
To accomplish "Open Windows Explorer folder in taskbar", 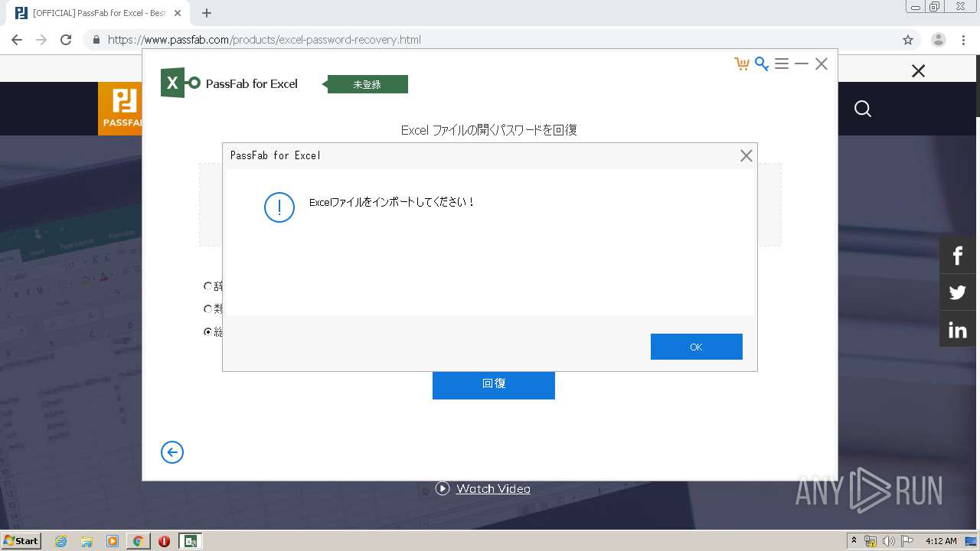I will pos(87,541).
